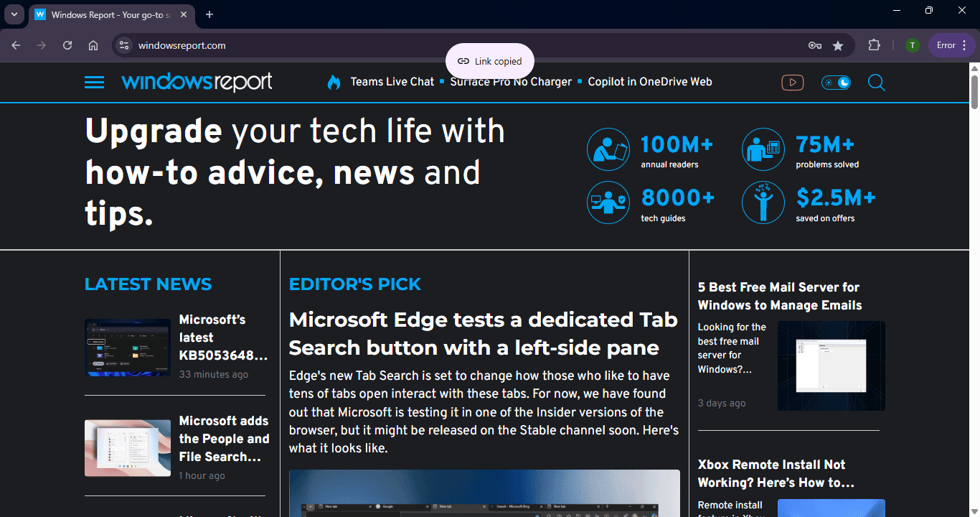Restore down the browser window
Screen dimensions: 980x517
(x=929, y=10)
